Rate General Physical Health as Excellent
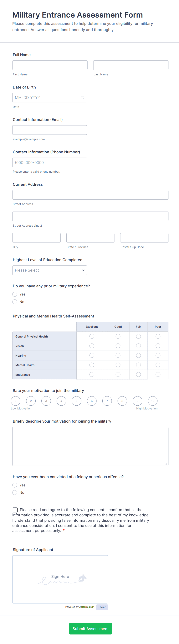This screenshot has width=179, height=644. pyautogui.click(x=92, y=336)
